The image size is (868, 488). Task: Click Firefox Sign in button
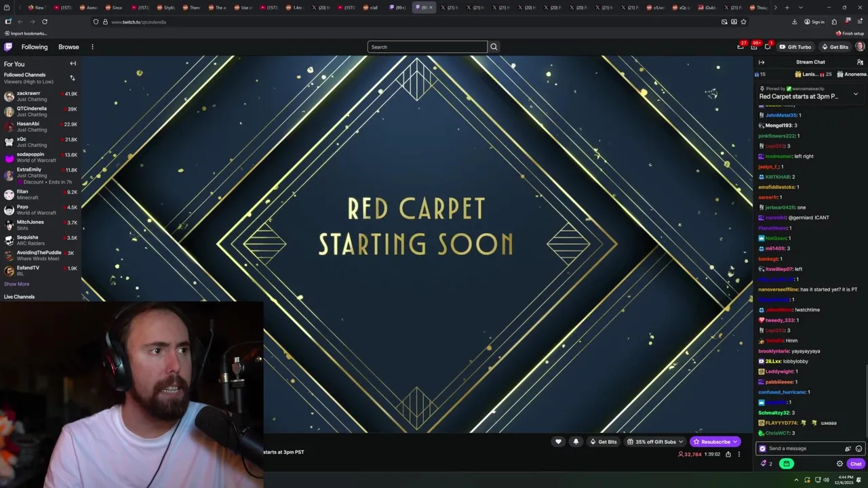[x=814, y=22]
